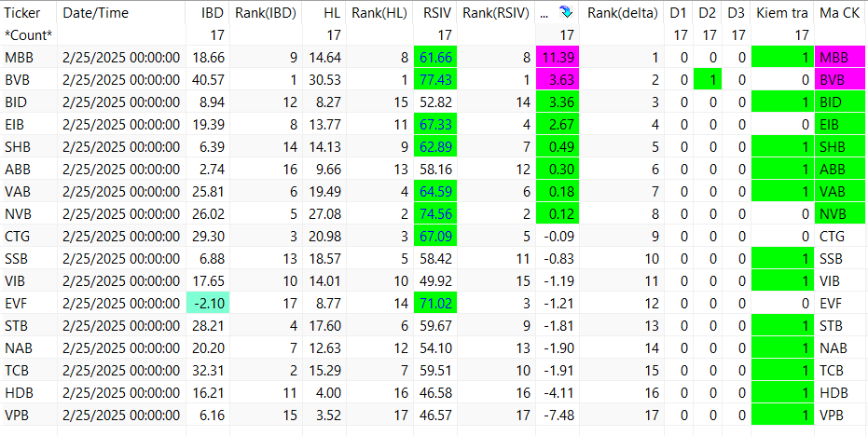Select BVB in the Ticker column
Image resolution: width=868 pixels, height=436 pixels.
pyautogui.click(x=17, y=80)
